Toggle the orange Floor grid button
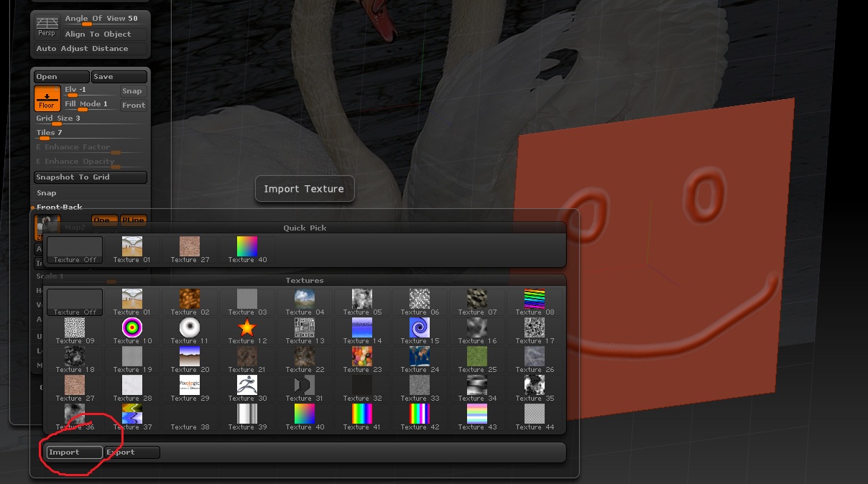This screenshot has height=484, width=868. click(47, 98)
